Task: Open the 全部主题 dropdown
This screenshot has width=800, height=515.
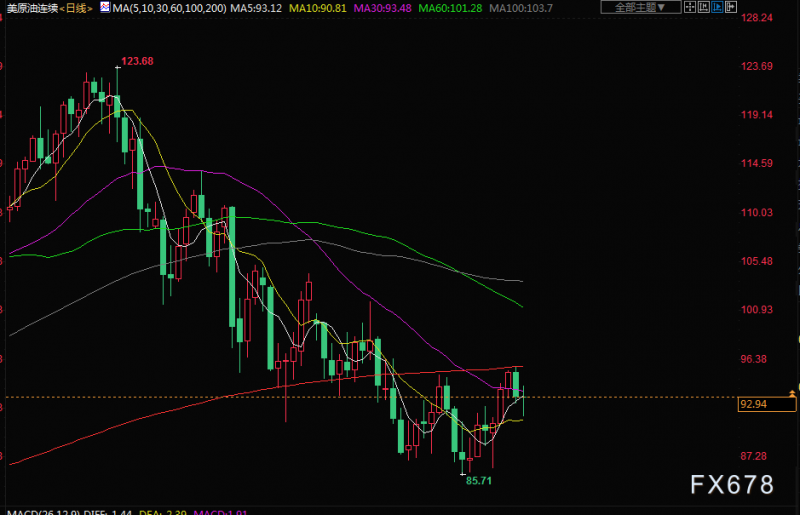Action: click(x=640, y=7)
